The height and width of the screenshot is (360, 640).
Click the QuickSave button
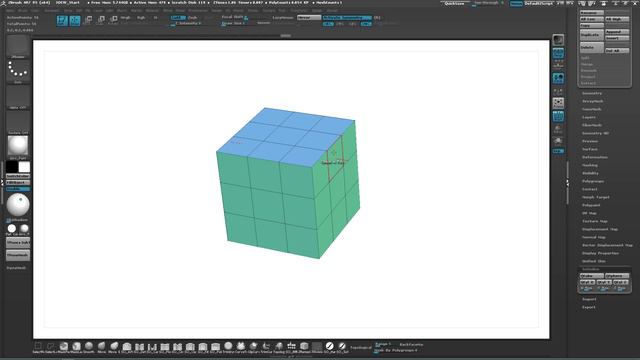(x=454, y=3)
